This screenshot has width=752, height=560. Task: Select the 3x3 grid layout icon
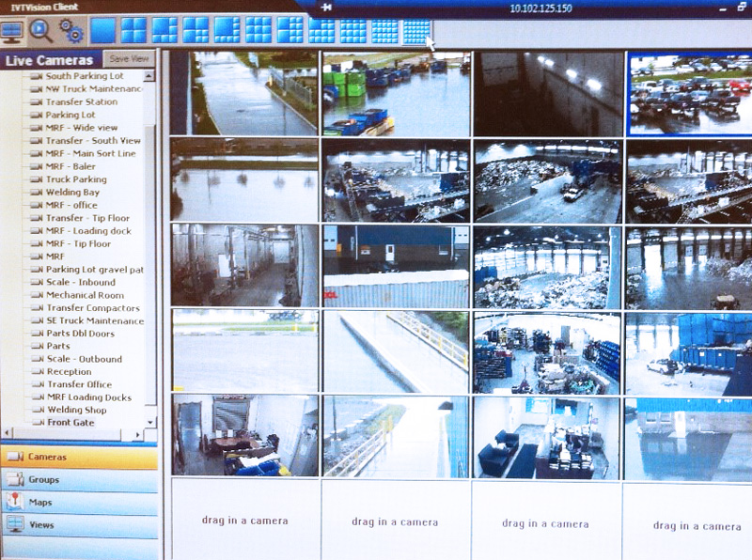258,31
